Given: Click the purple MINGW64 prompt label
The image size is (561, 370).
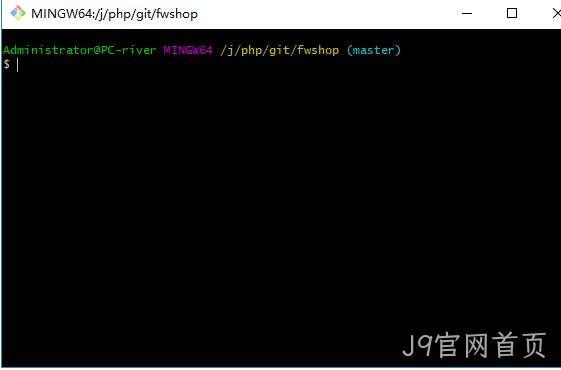Looking at the screenshot, I should (188, 50).
